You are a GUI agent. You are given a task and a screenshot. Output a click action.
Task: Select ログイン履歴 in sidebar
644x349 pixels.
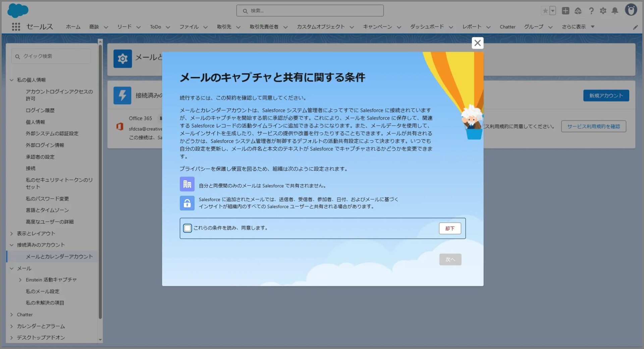click(x=40, y=110)
